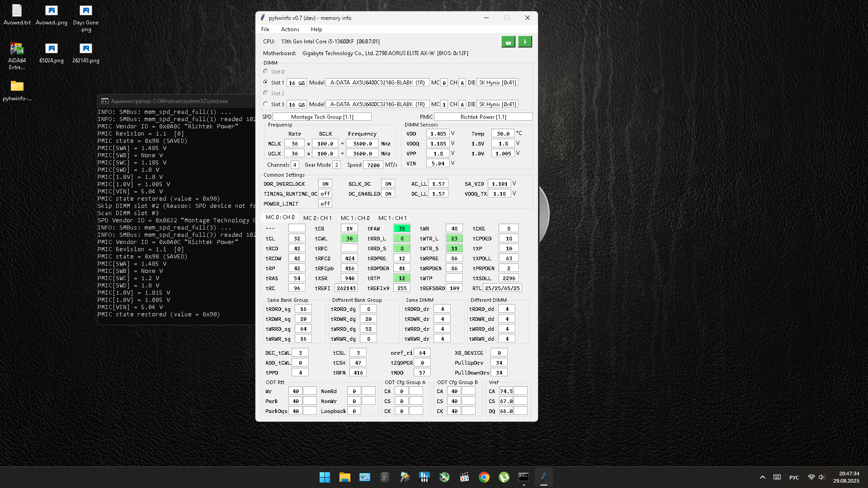The height and width of the screenshot is (488, 868).
Task: Click the green info 'i' button
Action: coord(524,42)
